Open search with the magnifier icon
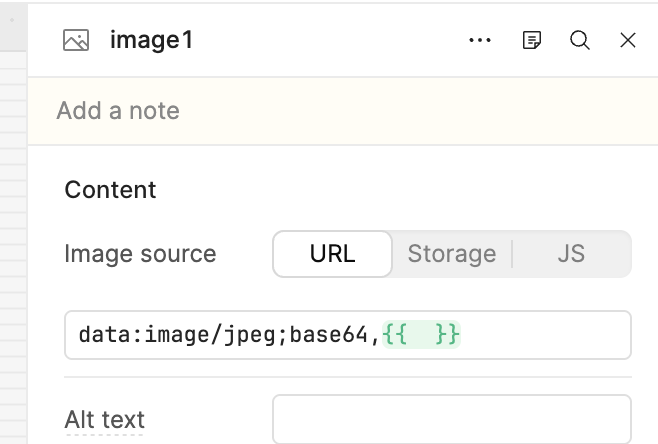The image size is (658, 444). coord(580,40)
